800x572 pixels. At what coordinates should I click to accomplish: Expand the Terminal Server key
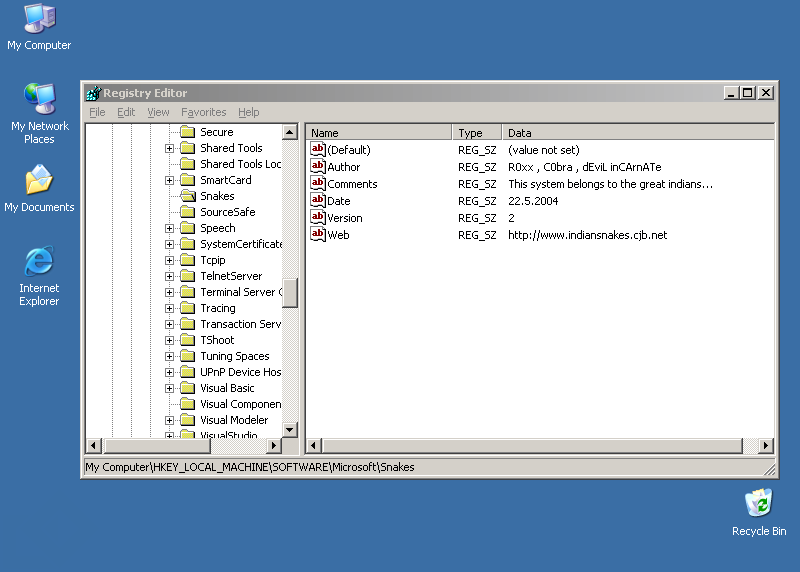[x=169, y=292]
